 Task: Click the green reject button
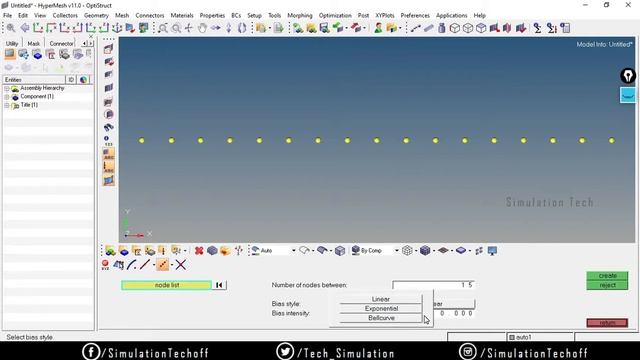pyautogui.click(x=607, y=285)
